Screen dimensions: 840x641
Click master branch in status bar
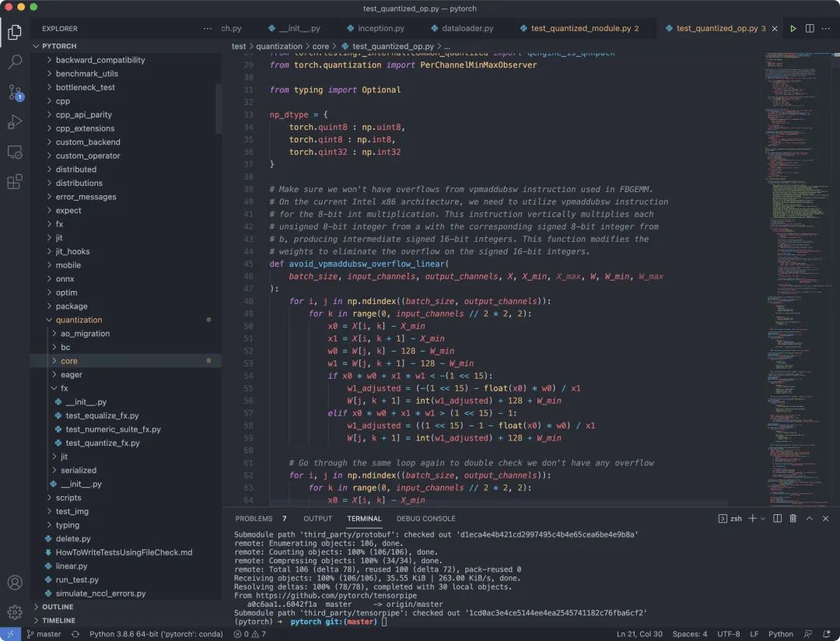[44, 634]
